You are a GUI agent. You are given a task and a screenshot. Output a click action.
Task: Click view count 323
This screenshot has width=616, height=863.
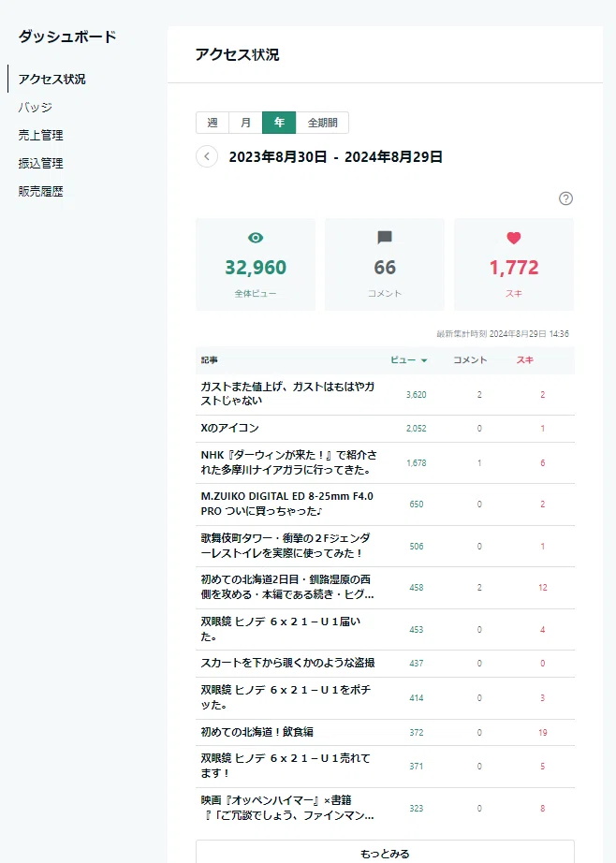coord(417,808)
